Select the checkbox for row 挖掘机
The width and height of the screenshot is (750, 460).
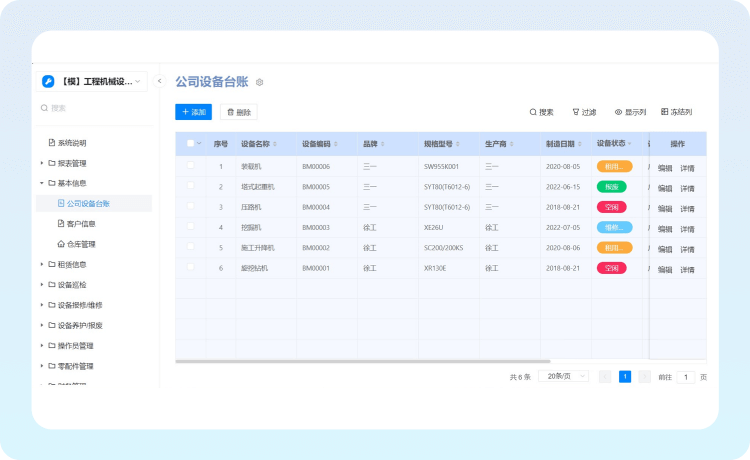point(190,227)
